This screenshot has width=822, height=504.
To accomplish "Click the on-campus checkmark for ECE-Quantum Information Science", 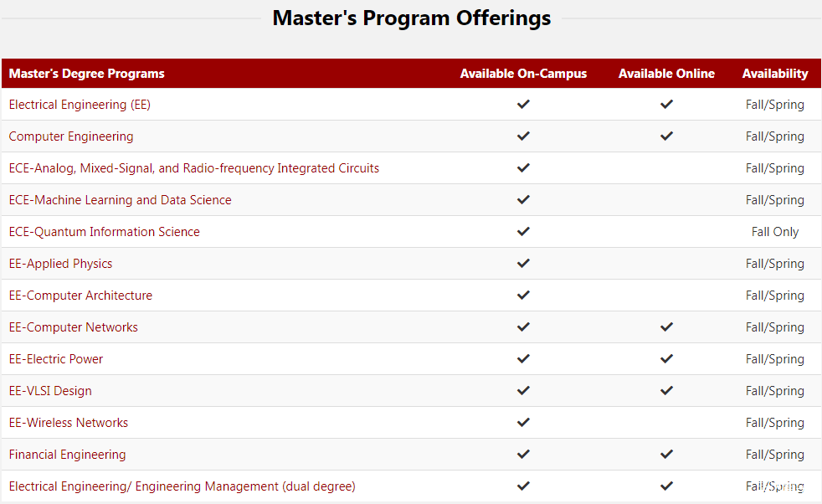I will (x=523, y=232).
